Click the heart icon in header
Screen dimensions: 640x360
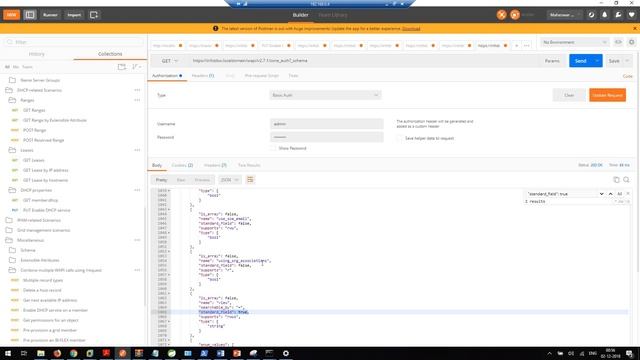coord(631,15)
